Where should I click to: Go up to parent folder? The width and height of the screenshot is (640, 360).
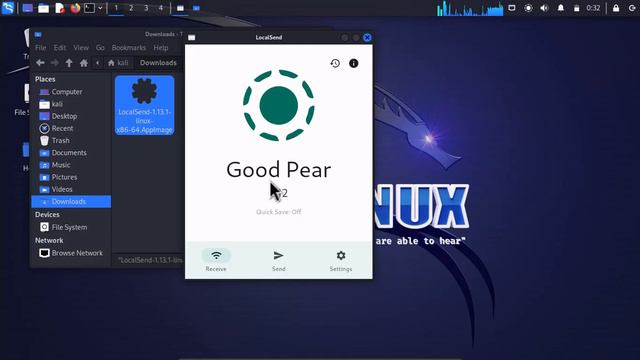click(69, 63)
